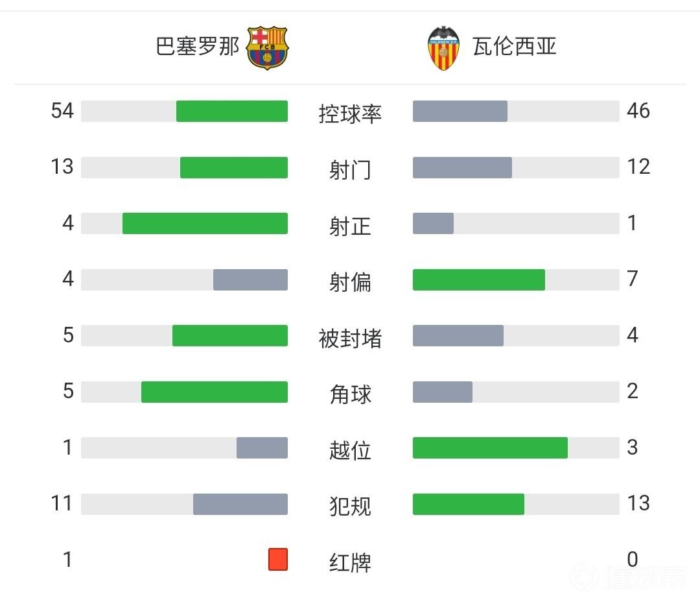Click the 射门 shots label

click(x=350, y=169)
